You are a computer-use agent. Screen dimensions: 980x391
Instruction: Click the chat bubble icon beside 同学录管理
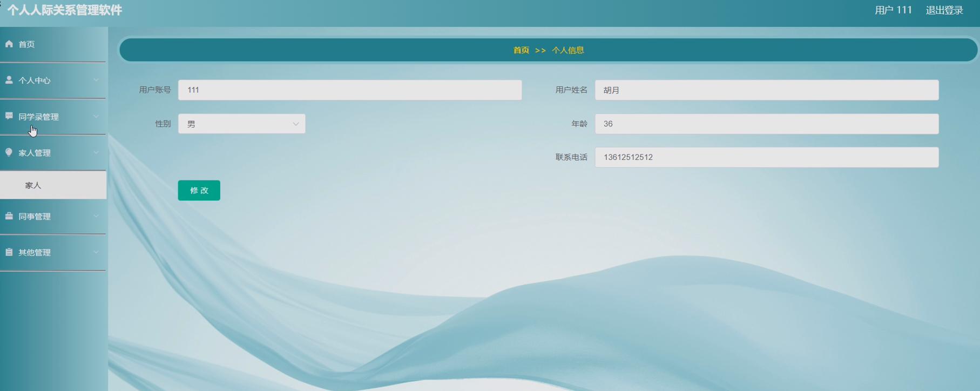9,116
